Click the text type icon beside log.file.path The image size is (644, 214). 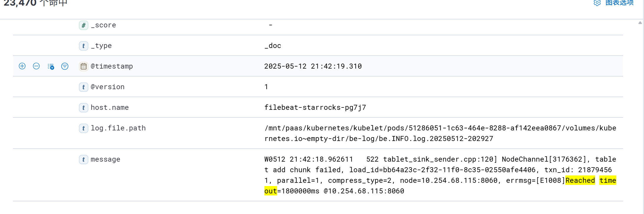(84, 128)
